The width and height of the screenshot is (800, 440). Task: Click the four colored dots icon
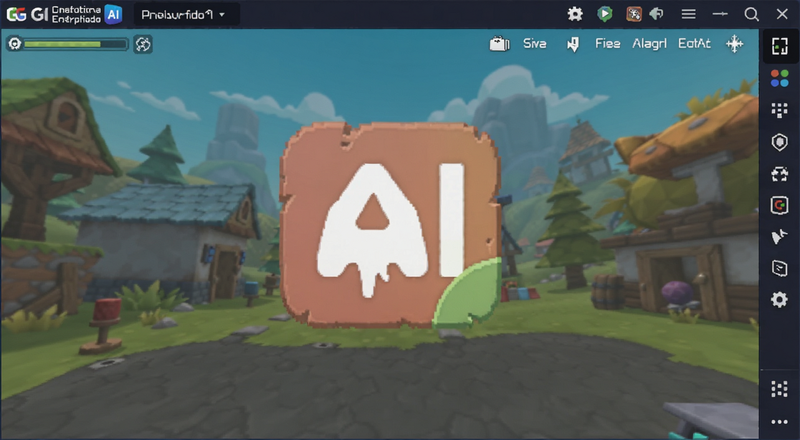780,78
